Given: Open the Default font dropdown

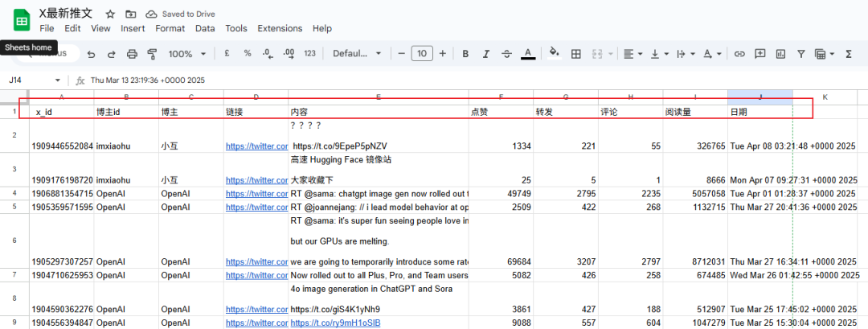Looking at the screenshot, I should tap(357, 54).
